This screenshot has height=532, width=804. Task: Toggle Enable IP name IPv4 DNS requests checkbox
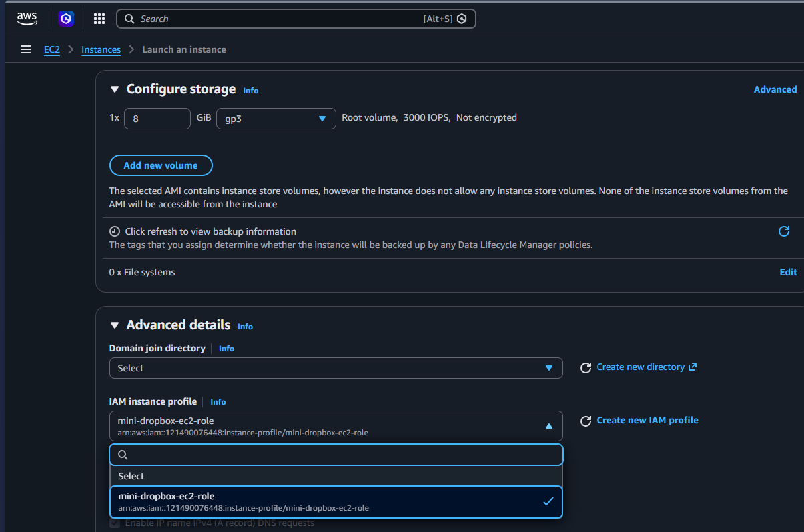(116, 523)
